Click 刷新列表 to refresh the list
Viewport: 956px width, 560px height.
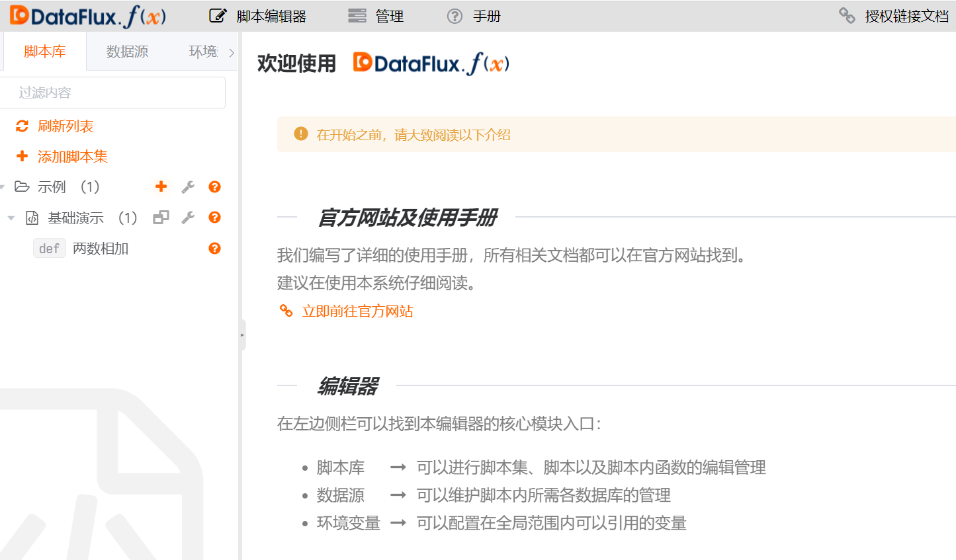tap(55, 126)
